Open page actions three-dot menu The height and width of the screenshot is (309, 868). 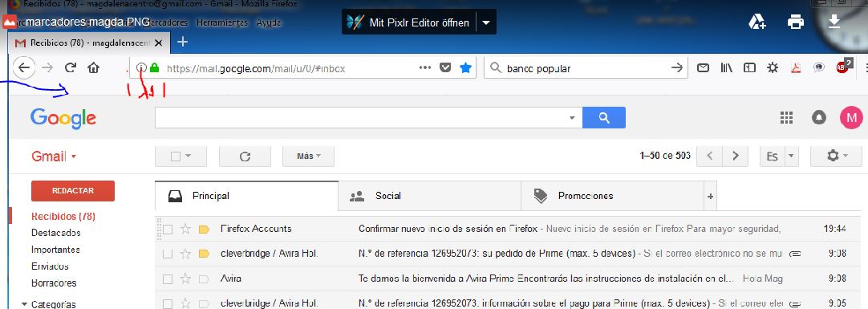point(425,67)
